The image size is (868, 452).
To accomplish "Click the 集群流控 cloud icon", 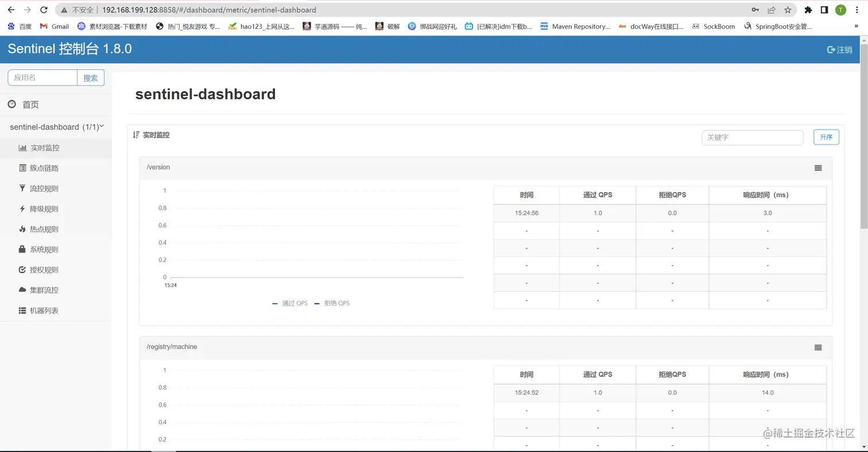I will tap(22, 290).
